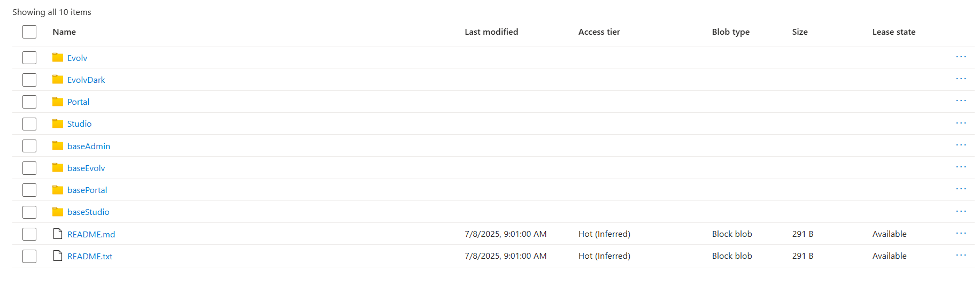The image size is (980, 301).
Task: Click the Studio folder icon
Action: click(58, 124)
